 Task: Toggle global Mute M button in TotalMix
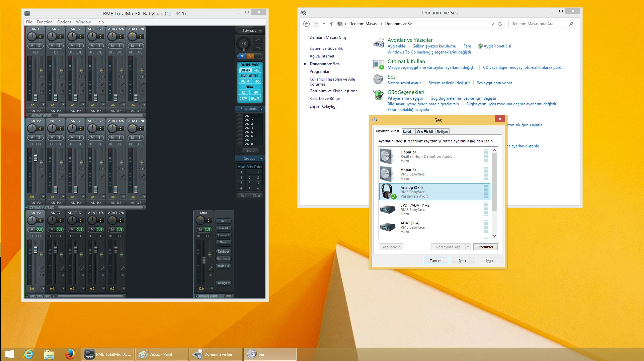point(242,56)
